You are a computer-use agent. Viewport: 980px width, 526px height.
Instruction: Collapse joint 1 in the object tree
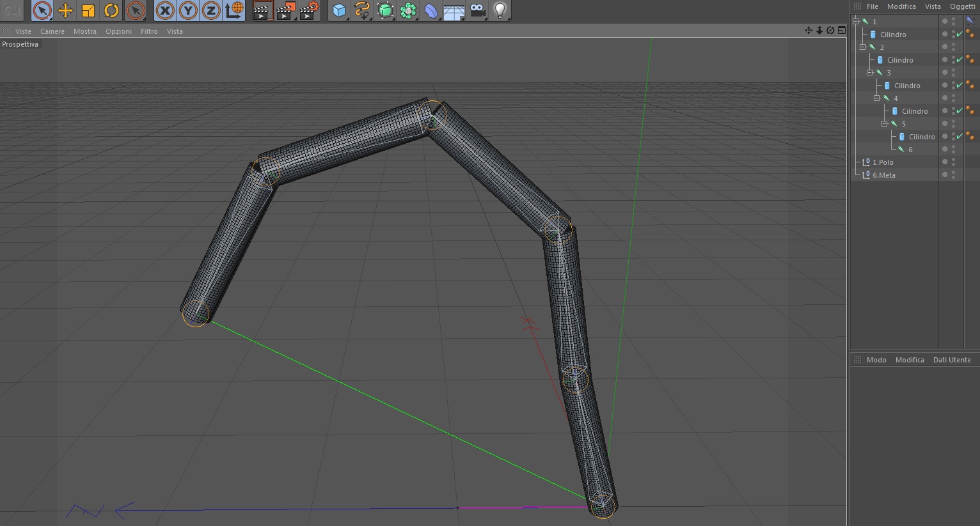(856, 21)
